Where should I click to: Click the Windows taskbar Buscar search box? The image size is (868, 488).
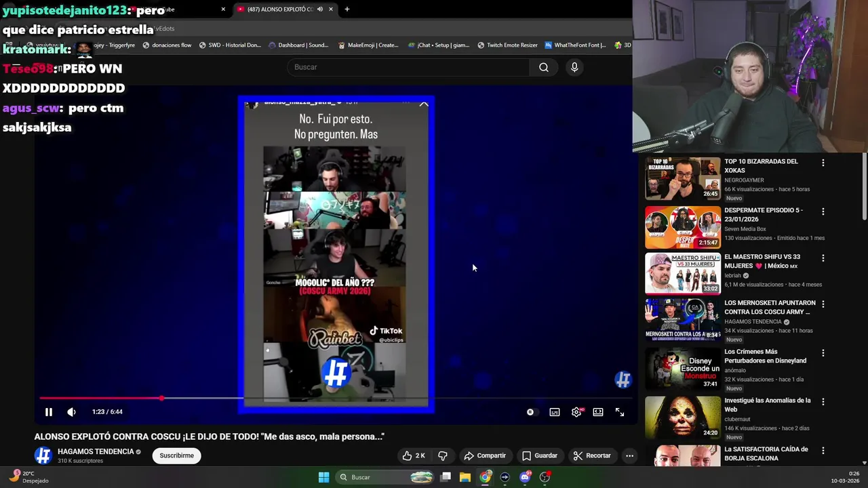[385, 477]
